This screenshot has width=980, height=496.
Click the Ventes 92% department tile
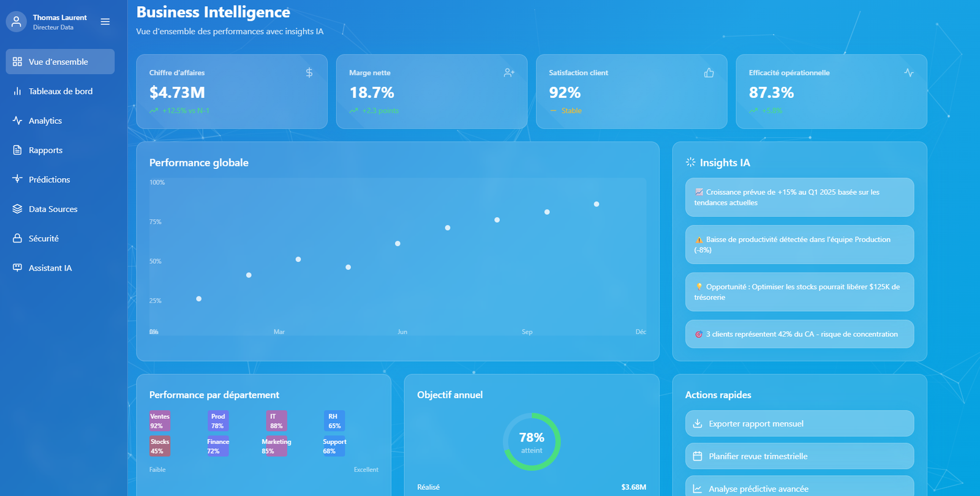pyautogui.click(x=160, y=421)
